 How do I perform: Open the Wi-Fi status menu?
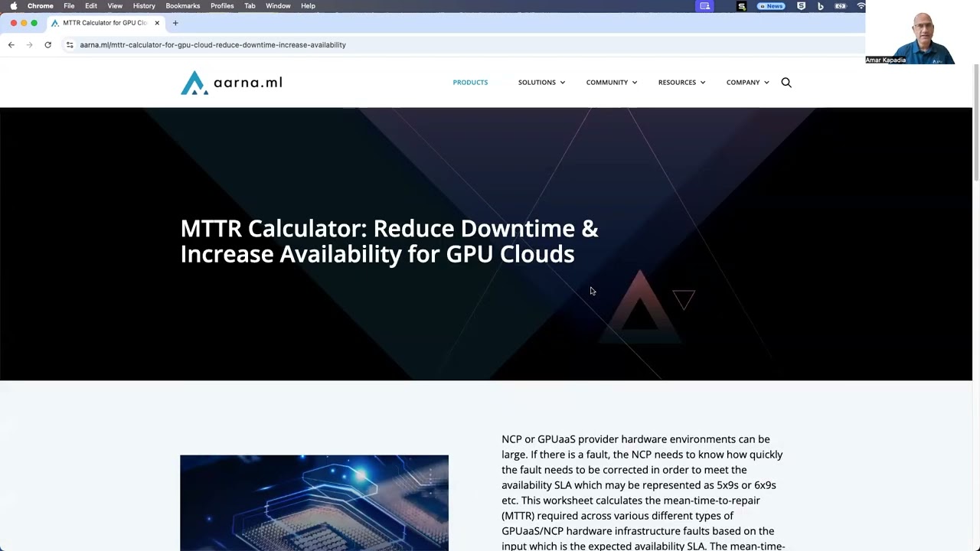(861, 5)
